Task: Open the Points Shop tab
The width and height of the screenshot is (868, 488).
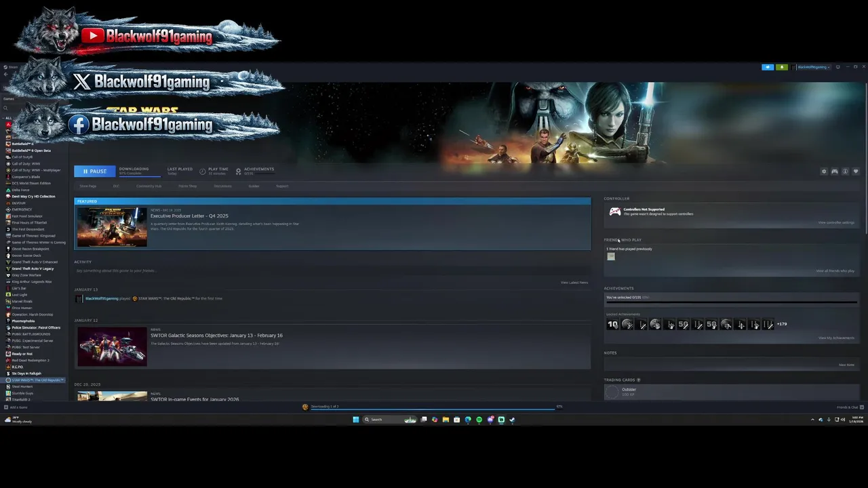Action: pos(187,186)
